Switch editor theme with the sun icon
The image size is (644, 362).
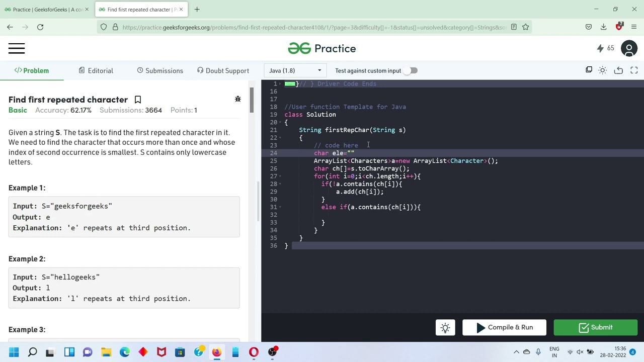pos(603,70)
